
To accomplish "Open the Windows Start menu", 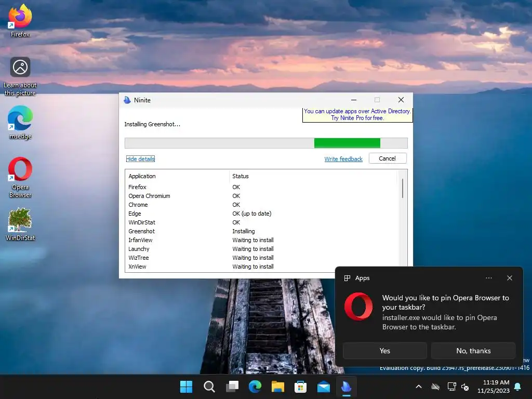I will 186,387.
